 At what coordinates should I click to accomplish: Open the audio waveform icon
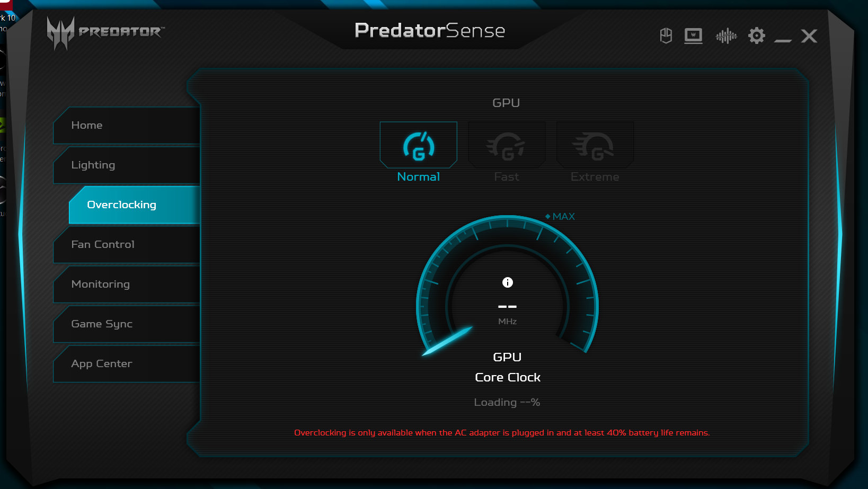[x=726, y=36]
